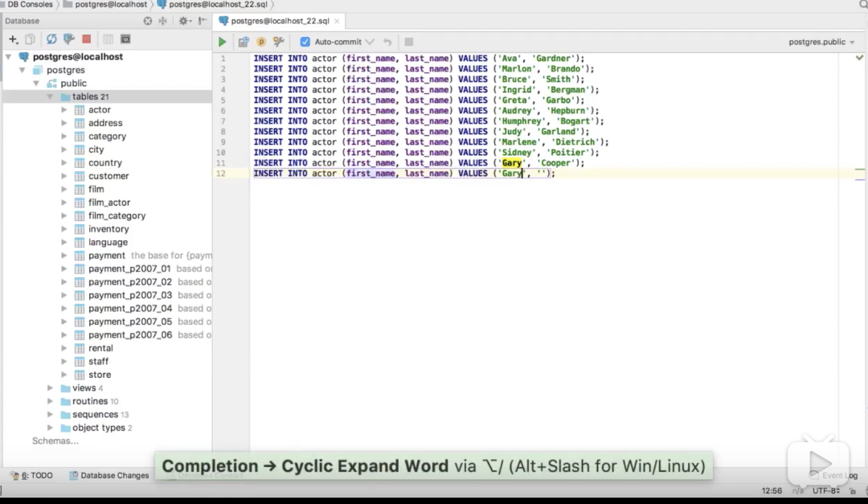Click the UTF-8 encoding selector in status bar
Image resolution: width=868 pixels, height=504 pixels.
[x=825, y=491]
